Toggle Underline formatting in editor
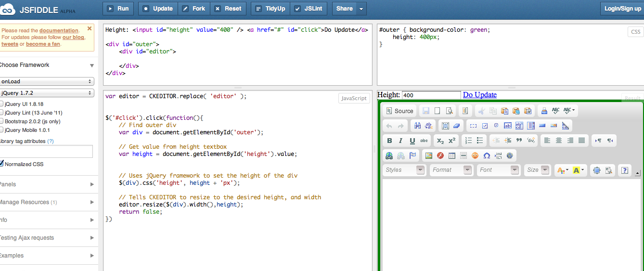 point(412,141)
